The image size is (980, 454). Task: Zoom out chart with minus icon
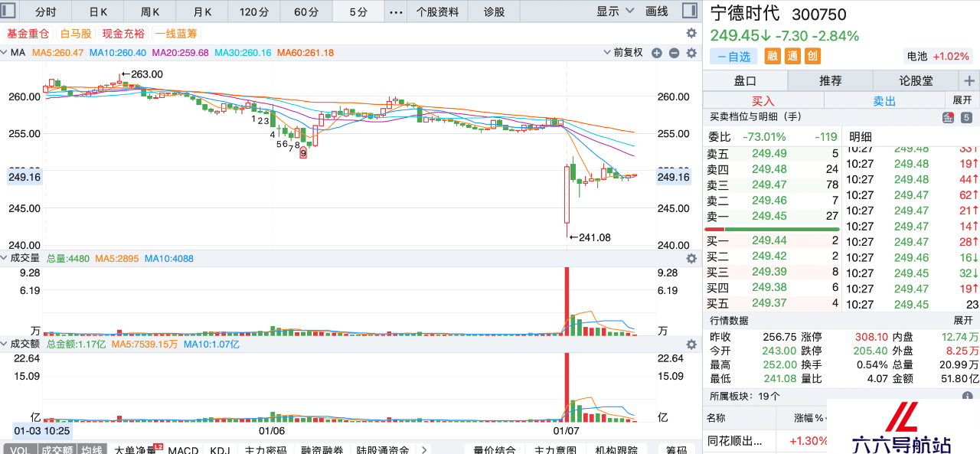coord(674,53)
